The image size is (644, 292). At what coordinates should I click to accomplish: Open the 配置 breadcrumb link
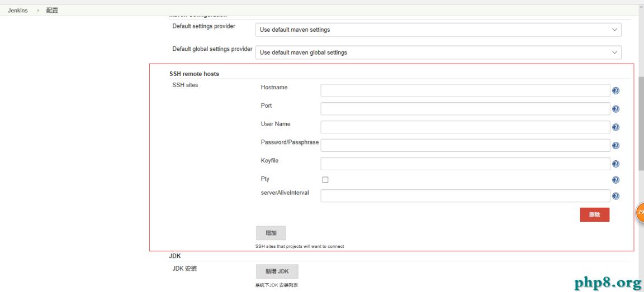pos(52,10)
